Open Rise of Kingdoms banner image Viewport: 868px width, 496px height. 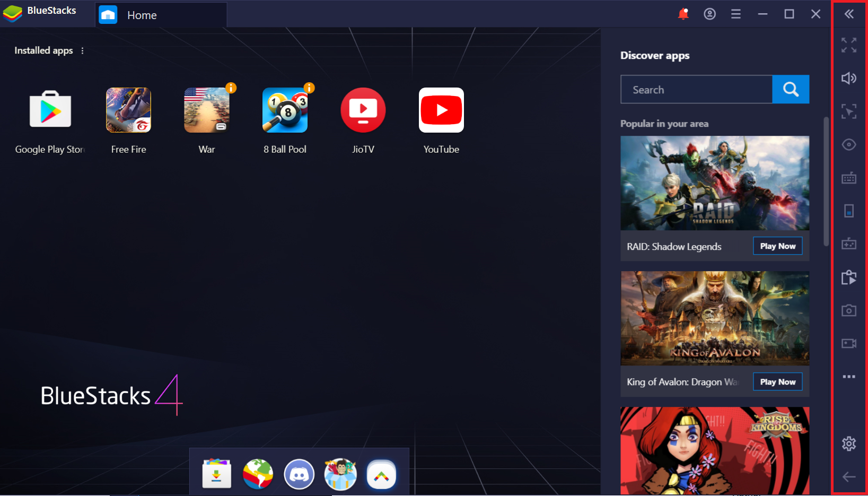pos(715,451)
